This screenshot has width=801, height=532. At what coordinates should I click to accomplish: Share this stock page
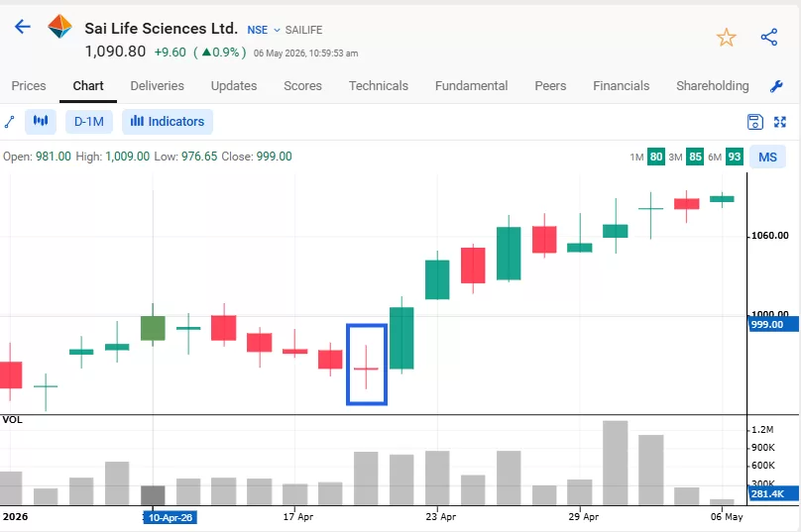[769, 38]
